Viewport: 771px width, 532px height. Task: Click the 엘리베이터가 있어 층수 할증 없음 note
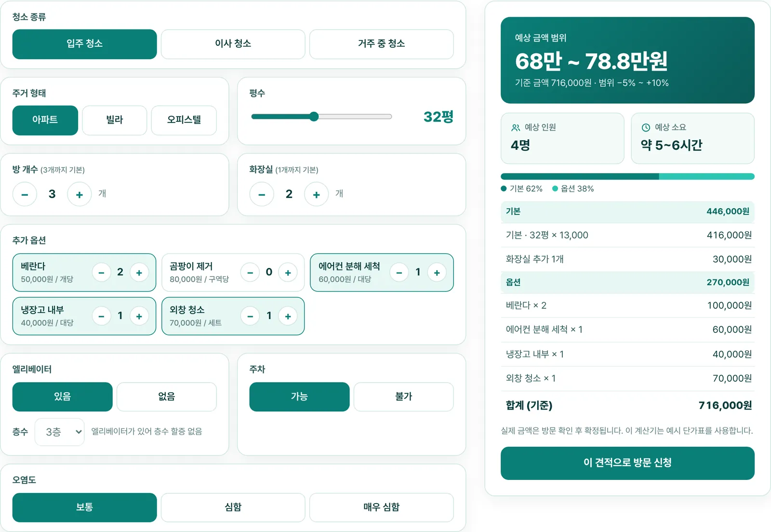coord(146,431)
